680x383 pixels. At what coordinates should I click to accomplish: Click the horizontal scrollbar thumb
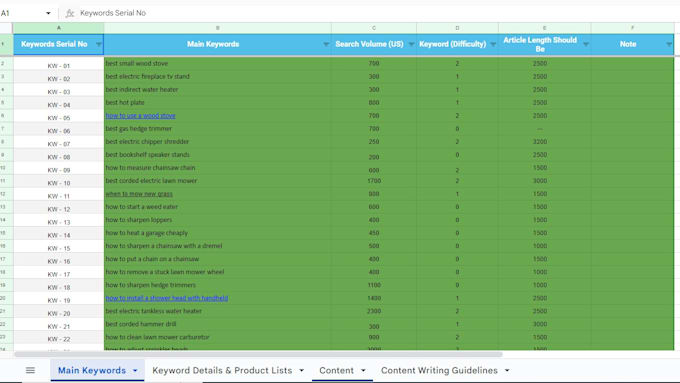click(x=258, y=354)
